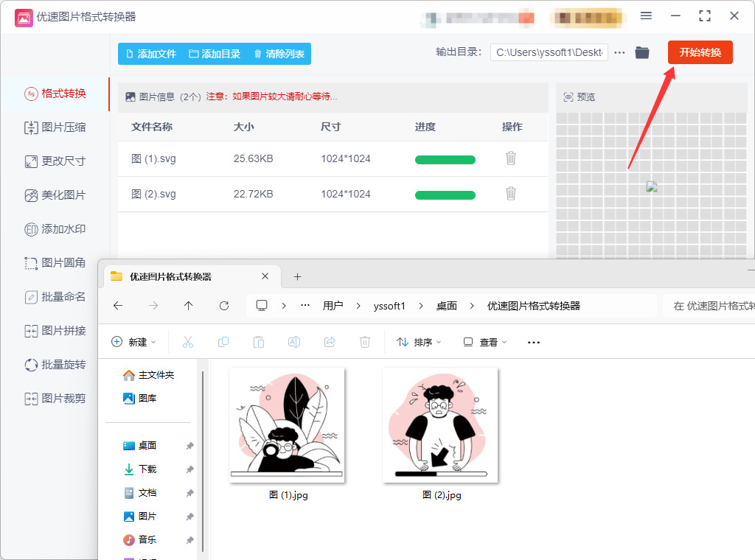Expand chevron after 用户 in address bar
This screenshot has height=560, width=755.
(358, 306)
